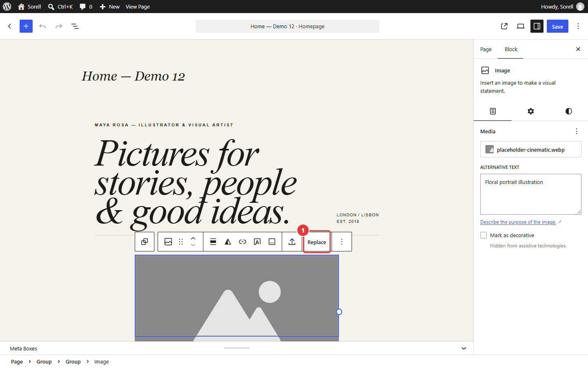Viewport: 588px width, 368px height.
Task: Open the View Page link
Action: [x=138, y=7]
